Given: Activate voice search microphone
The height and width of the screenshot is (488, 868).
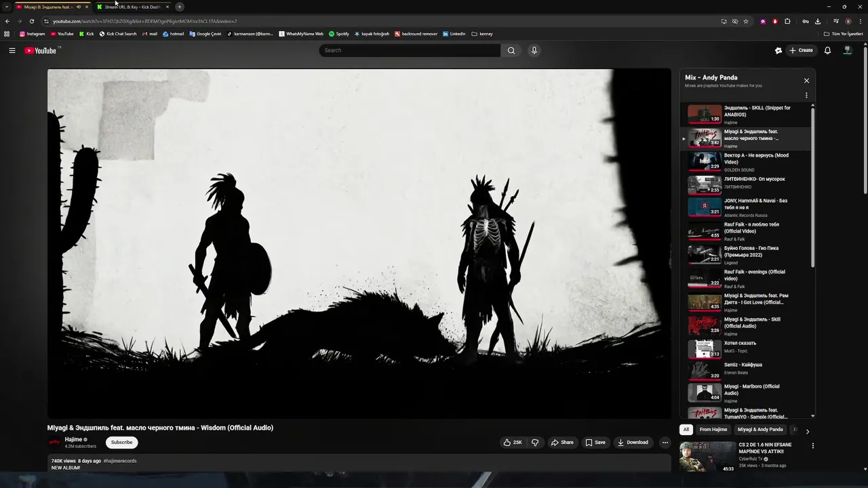Looking at the screenshot, I should click(x=534, y=50).
